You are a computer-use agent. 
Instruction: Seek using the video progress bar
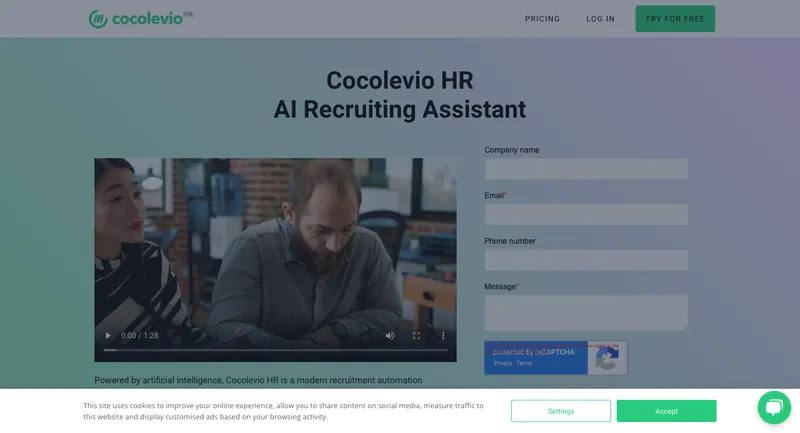(276, 350)
